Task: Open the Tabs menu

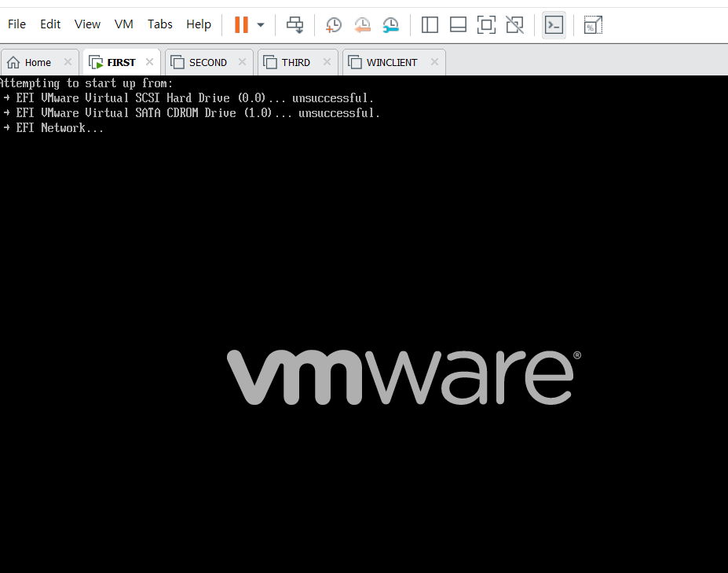Action: coord(159,24)
